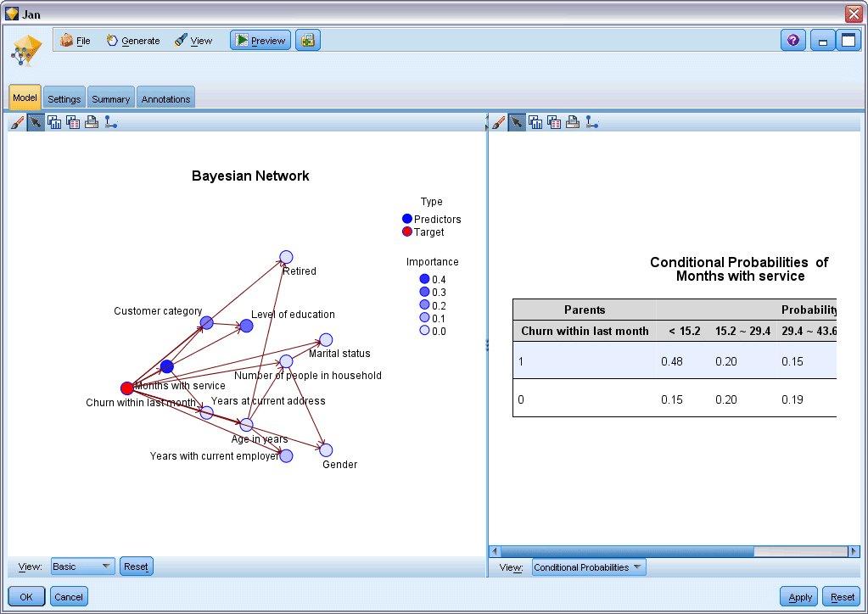Select the Years with current employer node

[x=286, y=455]
